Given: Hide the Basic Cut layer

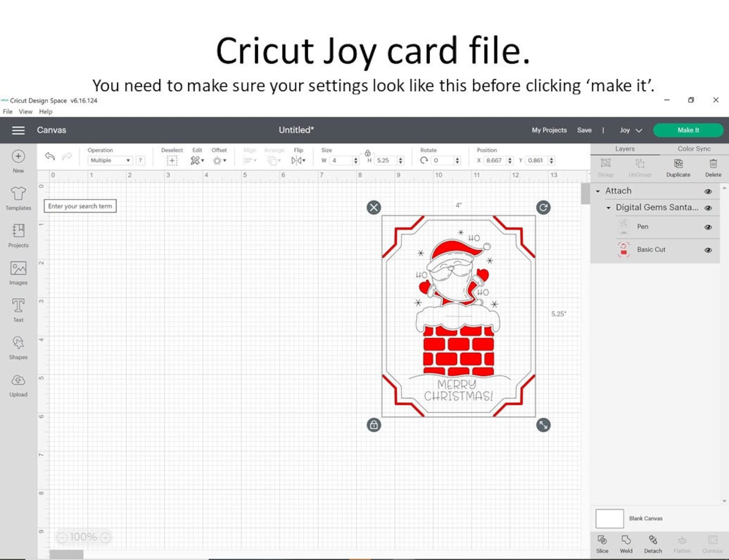Looking at the screenshot, I should pyautogui.click(x=708, y=250).
